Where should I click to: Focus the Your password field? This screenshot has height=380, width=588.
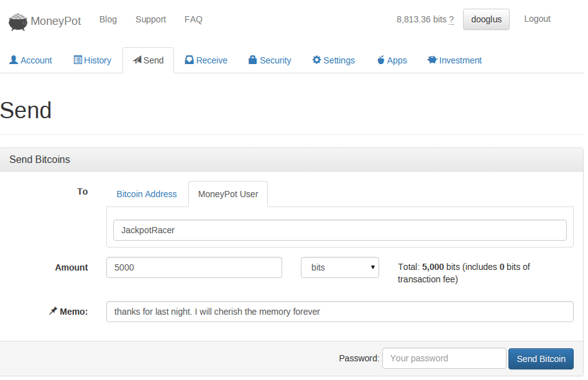(444, 358)
